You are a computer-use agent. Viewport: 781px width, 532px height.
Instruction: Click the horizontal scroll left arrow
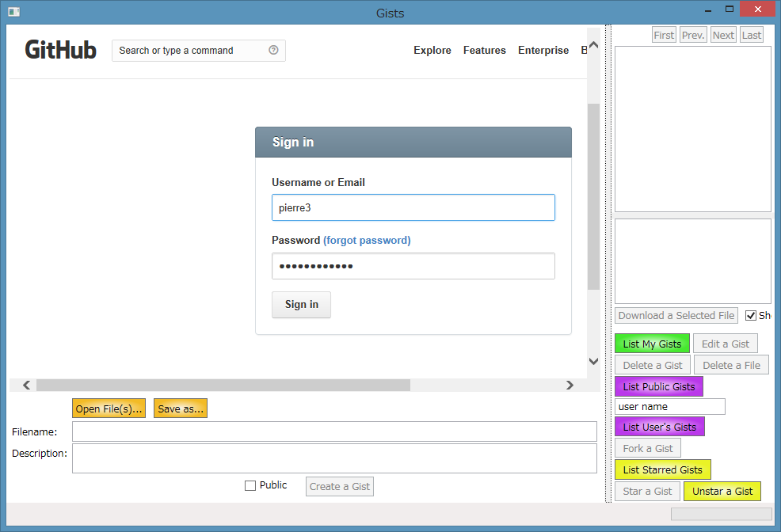pos(26,385)
